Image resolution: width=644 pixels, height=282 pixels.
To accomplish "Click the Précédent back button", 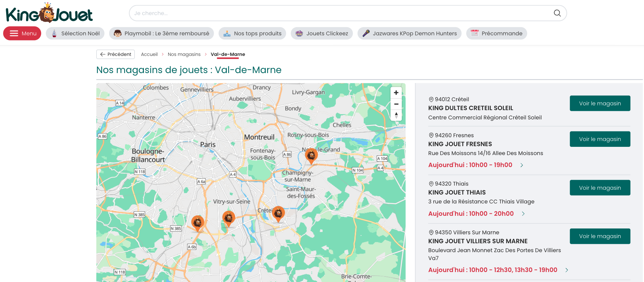I will pos(115,54).
